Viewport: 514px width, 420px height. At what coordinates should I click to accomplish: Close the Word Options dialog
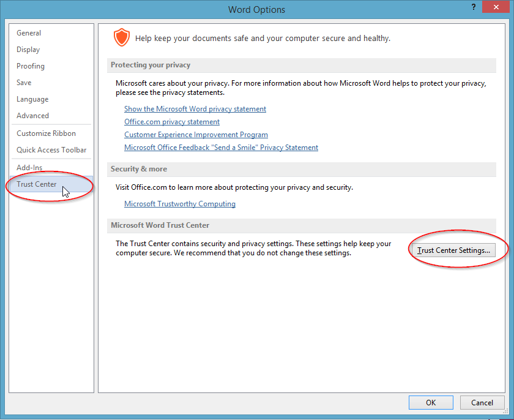(x=496, y=7)
